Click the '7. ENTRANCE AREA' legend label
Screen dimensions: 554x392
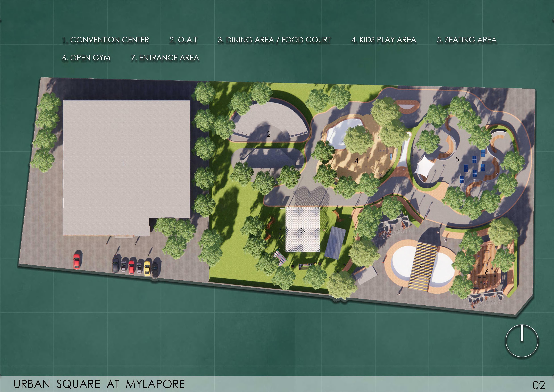point(165,58)
